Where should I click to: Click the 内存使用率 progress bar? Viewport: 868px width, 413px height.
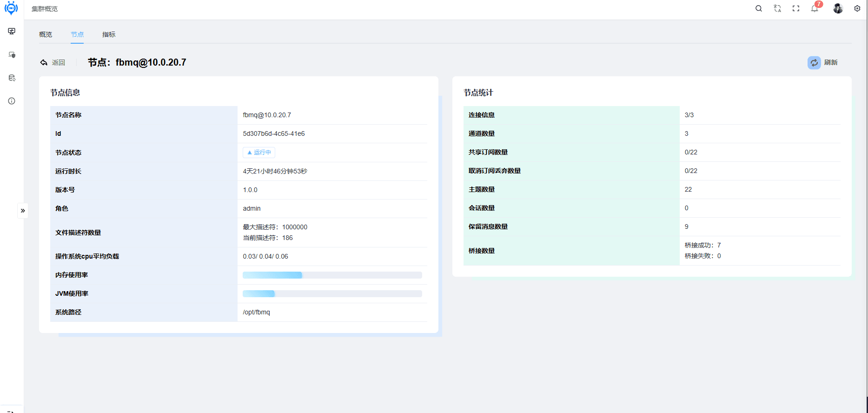tap(332, 275)
